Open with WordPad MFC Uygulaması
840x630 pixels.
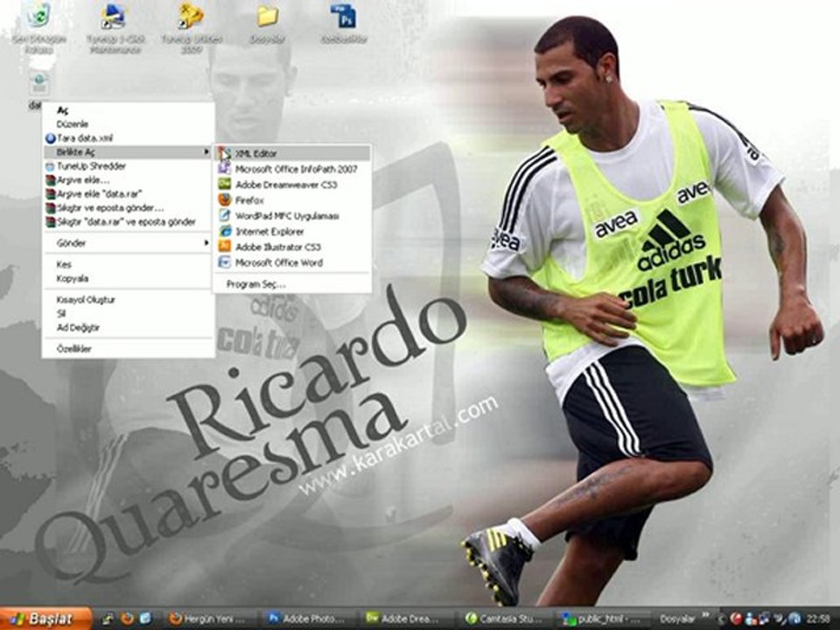292,215
